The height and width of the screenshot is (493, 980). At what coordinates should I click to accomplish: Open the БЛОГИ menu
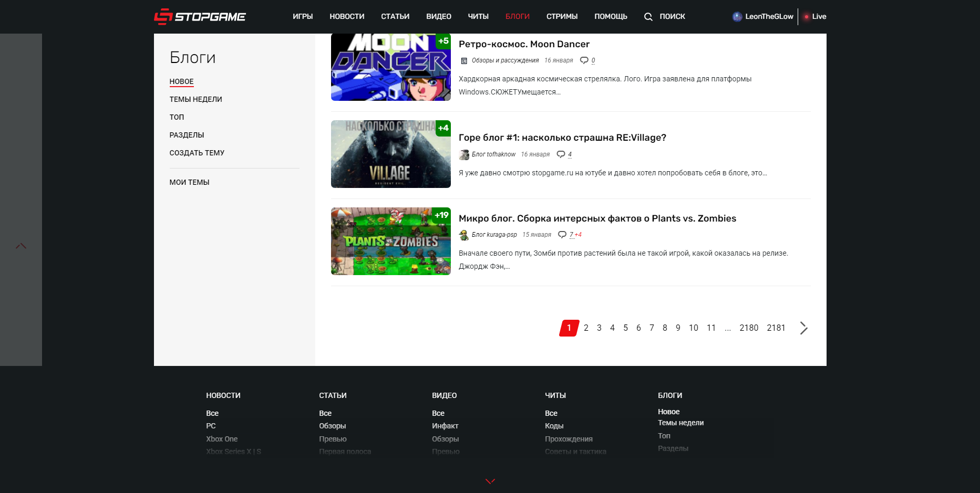518,17
